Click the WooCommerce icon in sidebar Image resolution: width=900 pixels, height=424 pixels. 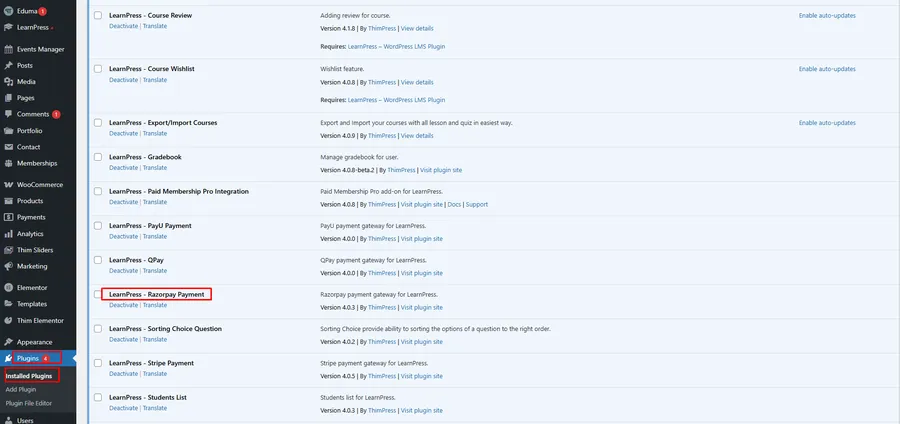(x=9, y=185)
